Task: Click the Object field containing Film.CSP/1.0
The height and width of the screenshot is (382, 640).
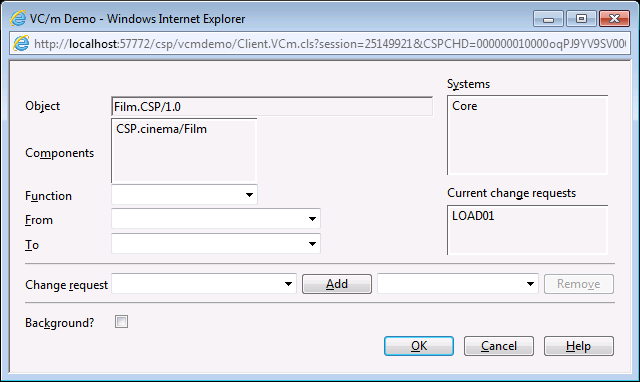Action: (x=272, y=107)
